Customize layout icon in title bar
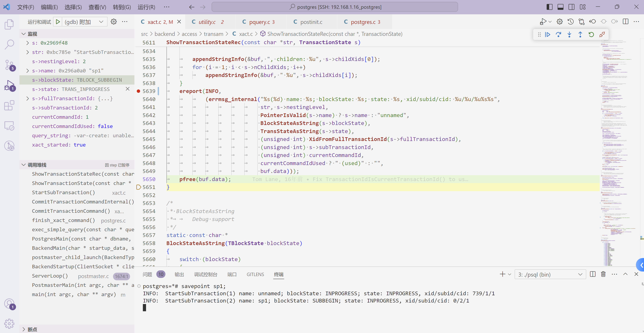Image resolution: width=644 pixels, height=333 pixels. pyautogui.click(x=583, y=7)
